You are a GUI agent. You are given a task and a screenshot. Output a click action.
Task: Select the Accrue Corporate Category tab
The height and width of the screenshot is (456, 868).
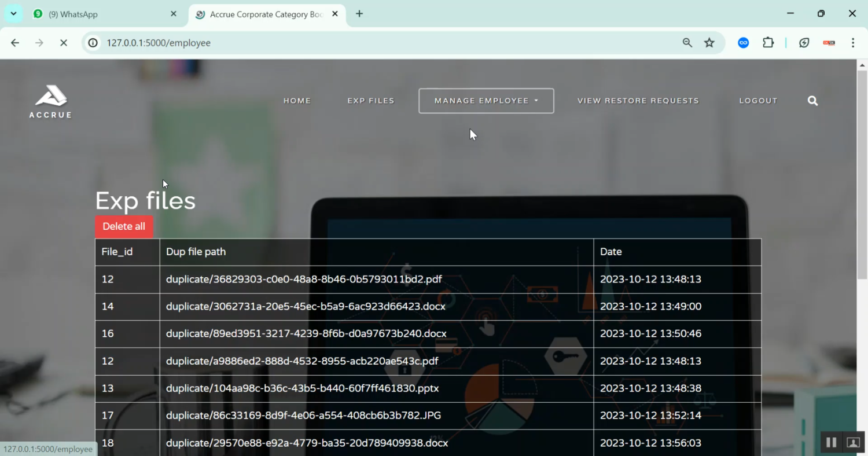(266, 14)
